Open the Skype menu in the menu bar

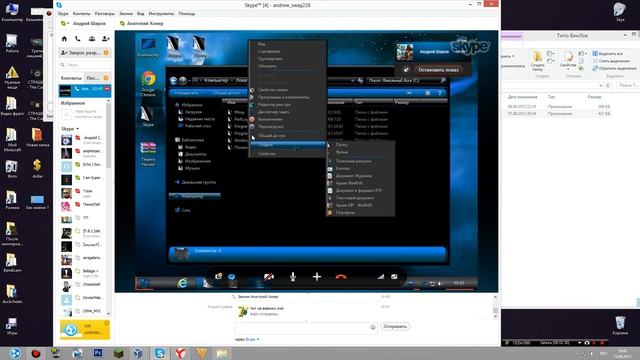(63, 13)
